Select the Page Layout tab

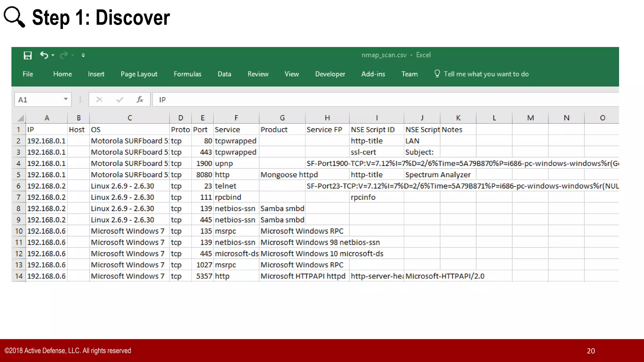pyautogui.click(x=139, y=74)
